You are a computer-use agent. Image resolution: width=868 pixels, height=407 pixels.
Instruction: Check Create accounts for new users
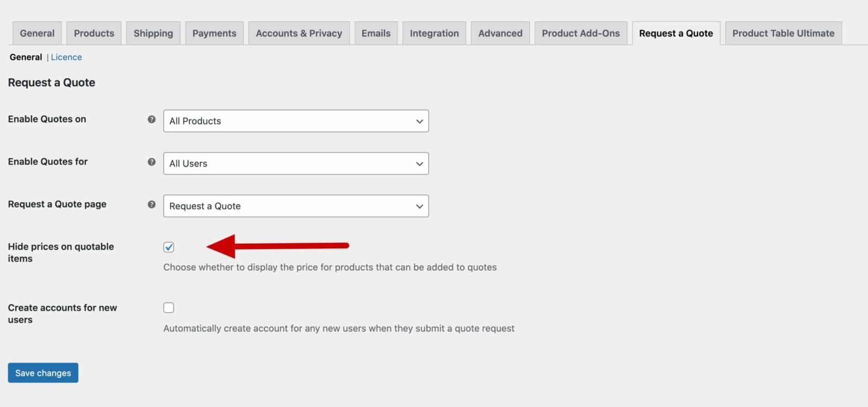169,308
